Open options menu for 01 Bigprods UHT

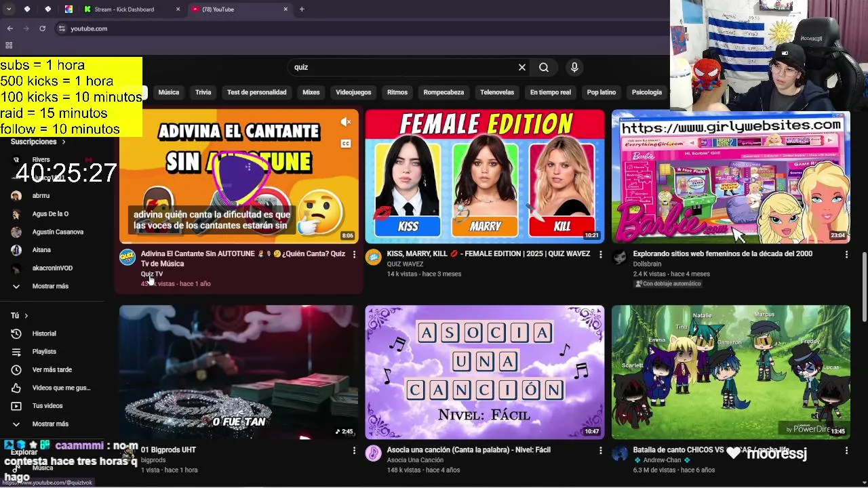tap(354, 450)
